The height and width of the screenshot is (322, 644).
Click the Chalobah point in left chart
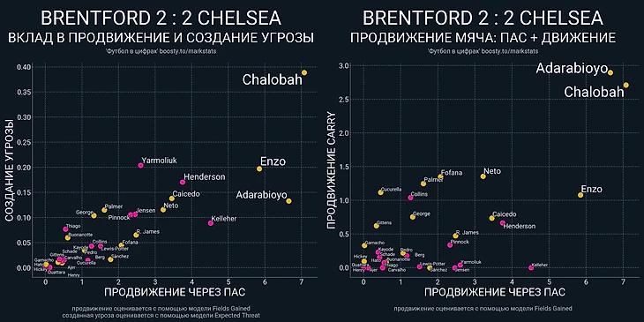[304, 72]
